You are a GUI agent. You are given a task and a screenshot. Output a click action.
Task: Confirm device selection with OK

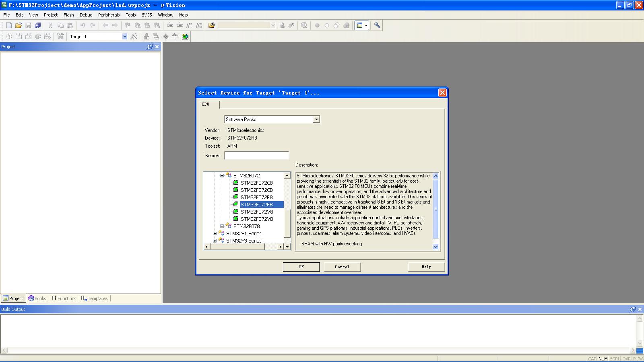[301, 267]
